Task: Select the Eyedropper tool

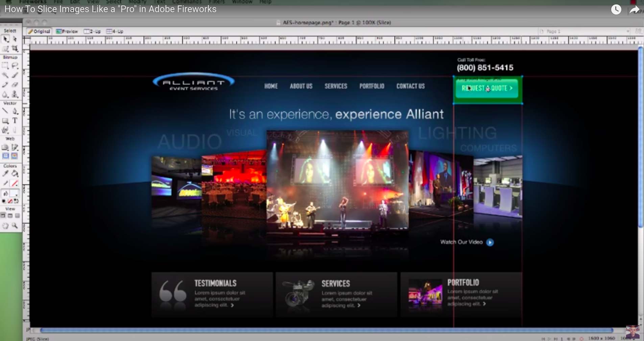Action: [6, 174]
